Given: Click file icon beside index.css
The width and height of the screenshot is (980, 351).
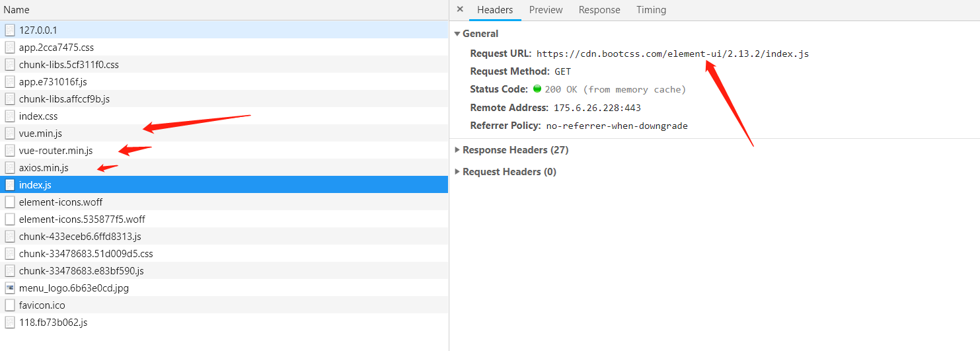Looking at the screenshot, I should [x=9, y=116].
